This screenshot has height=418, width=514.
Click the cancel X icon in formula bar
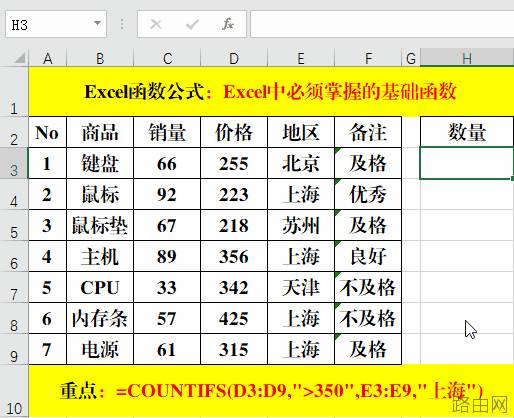click(156, 24)
